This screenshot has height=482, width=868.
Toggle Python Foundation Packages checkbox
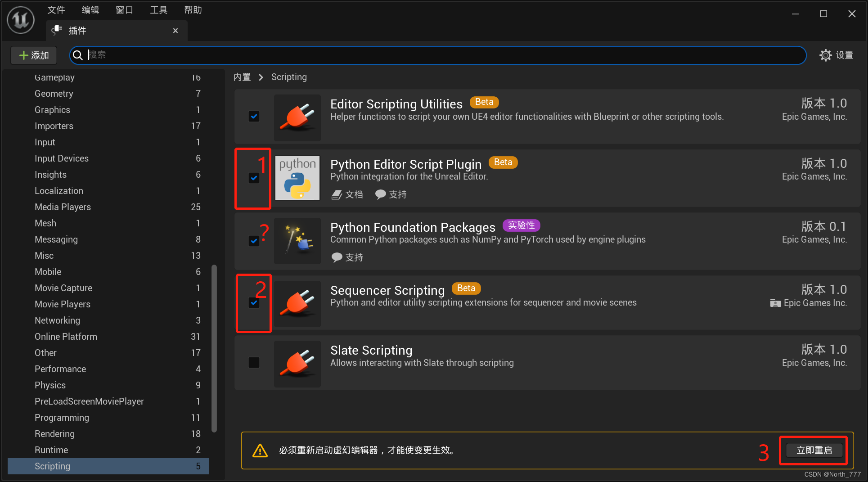(254, 241)
